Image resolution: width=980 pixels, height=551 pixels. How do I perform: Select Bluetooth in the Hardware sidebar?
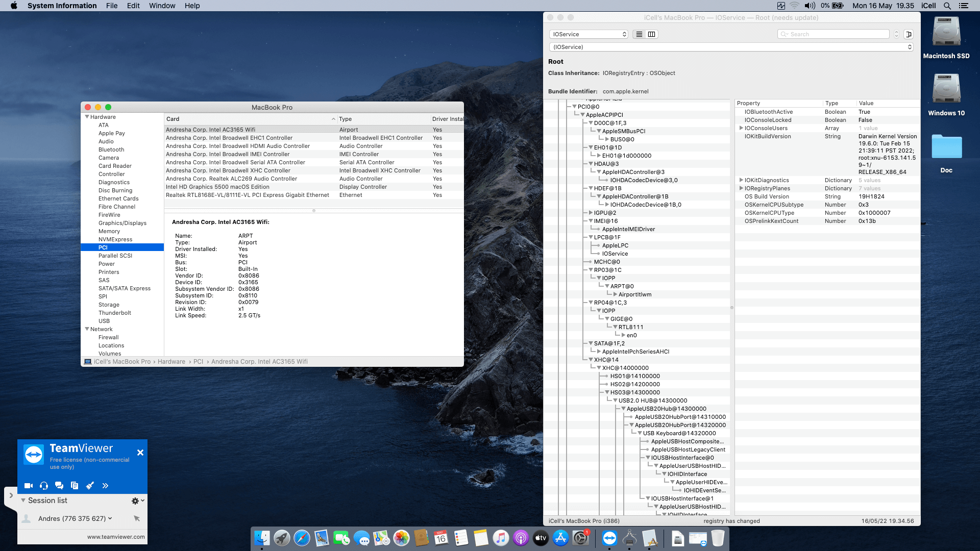(x=111, y=149)
